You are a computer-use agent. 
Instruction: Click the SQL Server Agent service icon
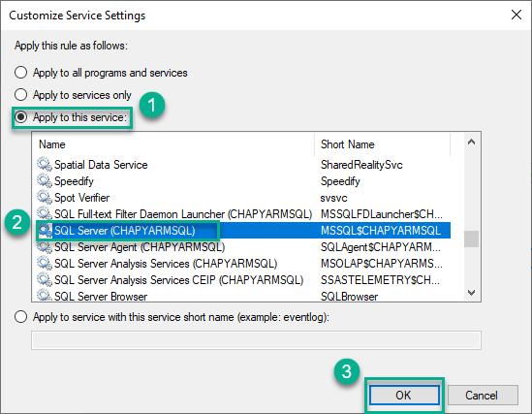45,246
